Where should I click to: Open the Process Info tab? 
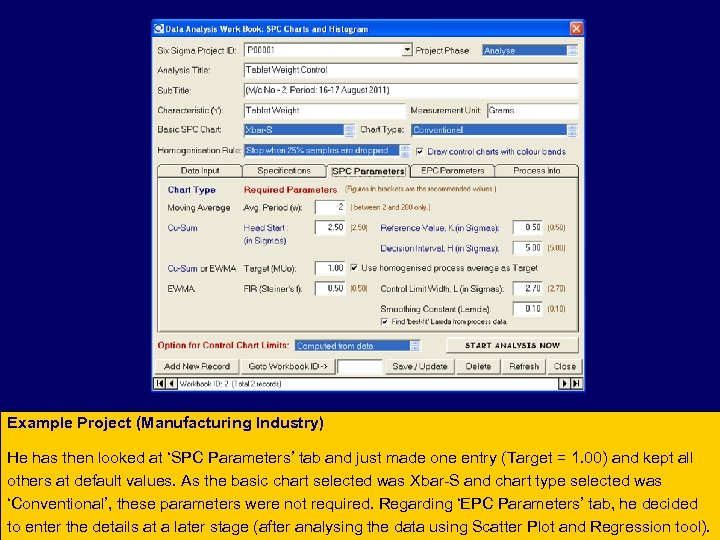pos(536,171)
